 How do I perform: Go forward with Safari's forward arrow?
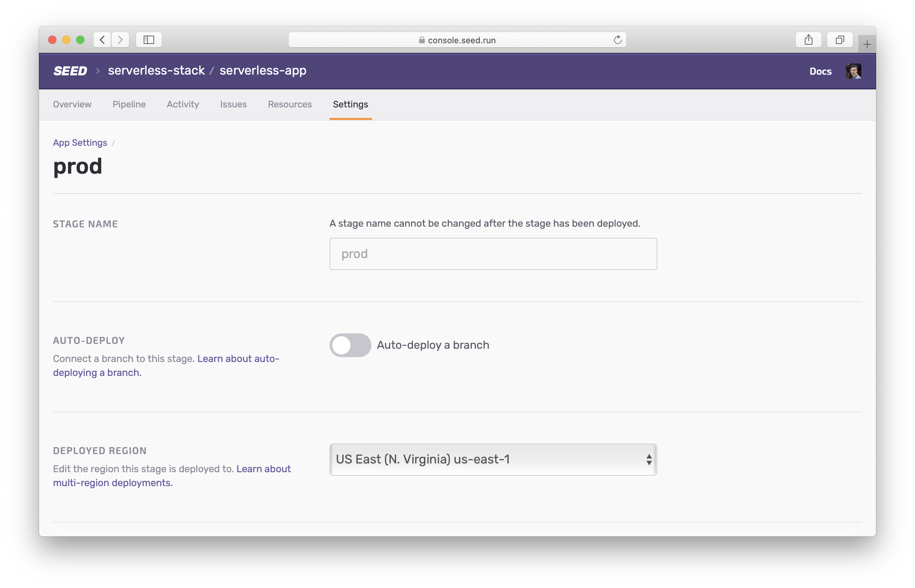[x=120, y=40]
